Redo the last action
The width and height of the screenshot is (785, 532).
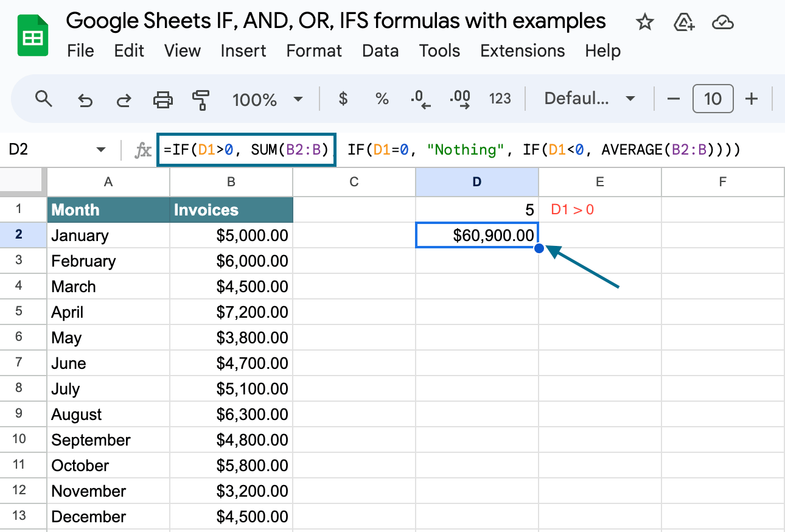click(124, 99)
